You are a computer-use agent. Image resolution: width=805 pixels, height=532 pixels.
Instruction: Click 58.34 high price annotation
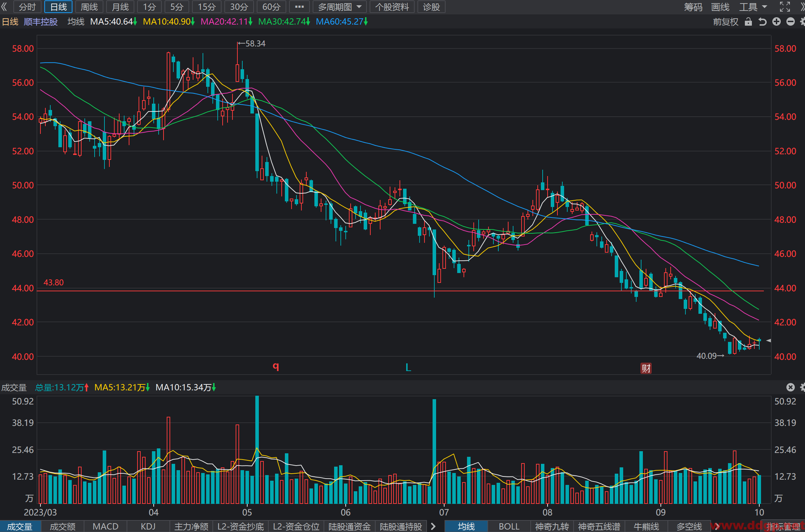[x=252, y=44]
